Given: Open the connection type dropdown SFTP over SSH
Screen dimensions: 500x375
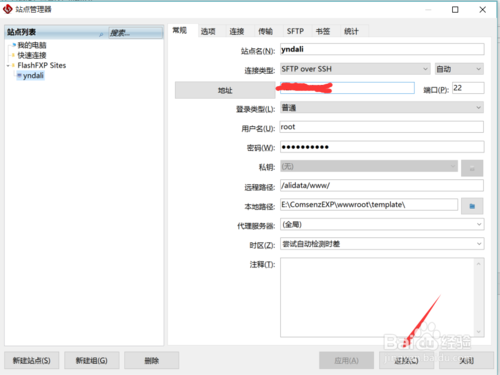Looking at the screenshot, I should click(x=355, y=69).
